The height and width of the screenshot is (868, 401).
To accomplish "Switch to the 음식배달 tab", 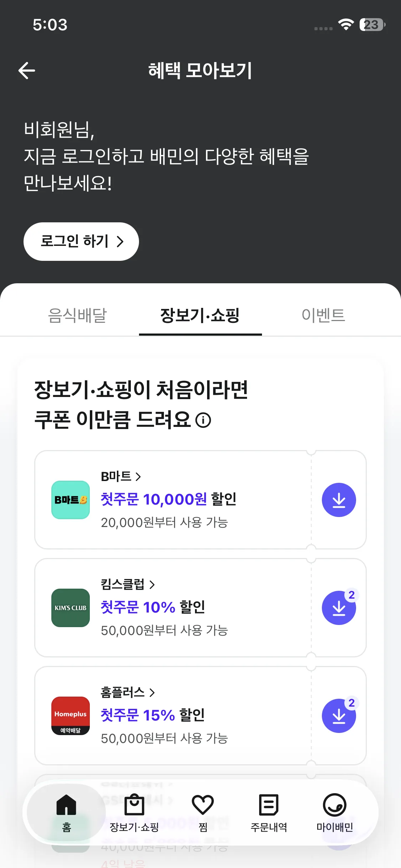I will coord(77,315).
